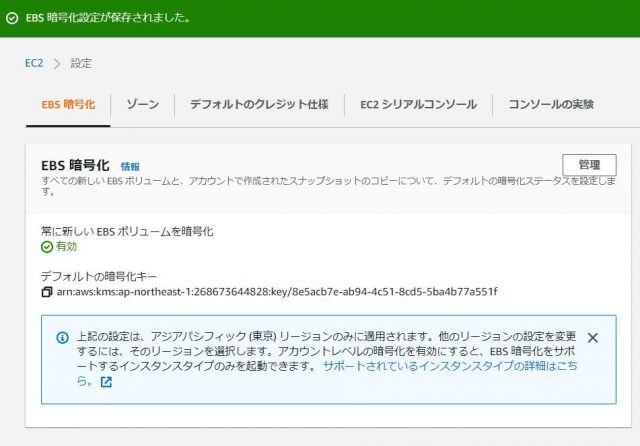Click the EBS 暗号化設定が保存されました banner message

pyautogui.click(x=108, y=18)
